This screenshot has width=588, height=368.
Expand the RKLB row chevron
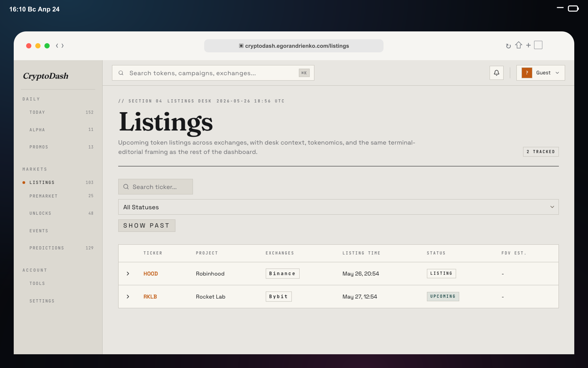click(x=128, y=296)
